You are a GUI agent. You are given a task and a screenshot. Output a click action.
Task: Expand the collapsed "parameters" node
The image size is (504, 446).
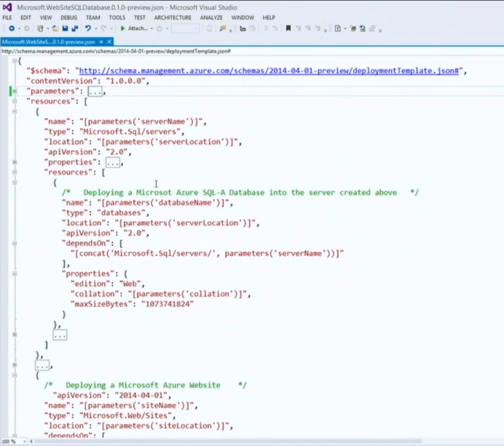point(15,91)
